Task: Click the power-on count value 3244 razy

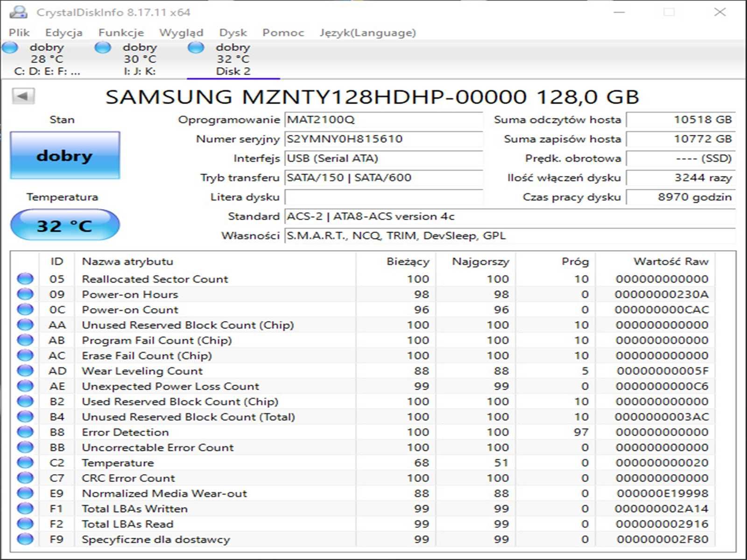Action: pyautogui.click(x=681, y=178)
